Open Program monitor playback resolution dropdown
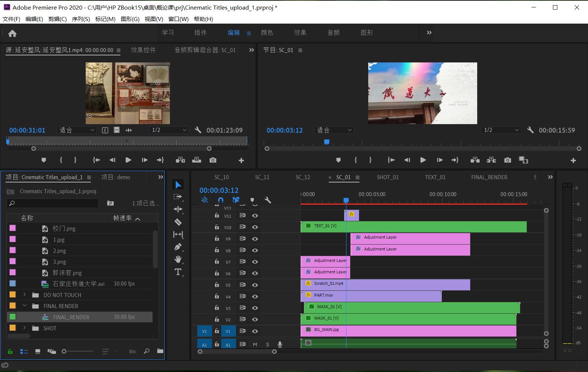 tap(502, 130)
